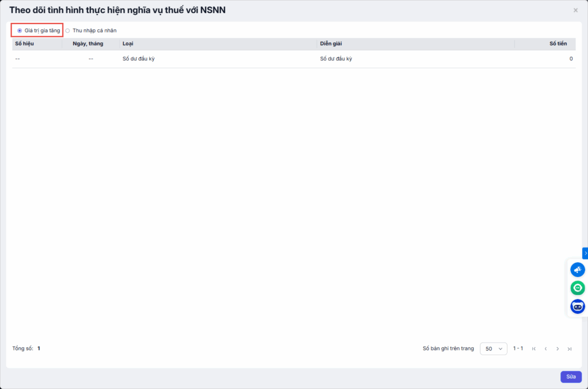Jump to the last page
The width and height of the screenshot is (588, 389).
coord(570,349)
